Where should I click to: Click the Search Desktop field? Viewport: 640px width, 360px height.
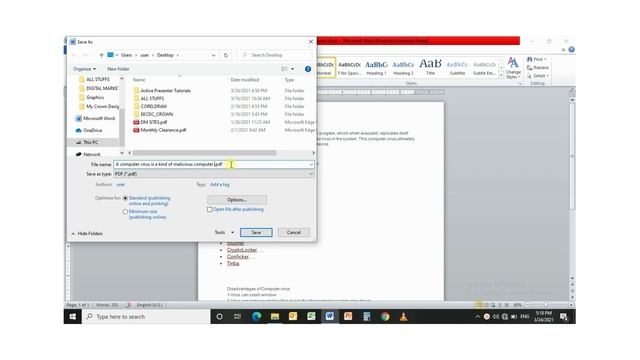tap(275, 55)
